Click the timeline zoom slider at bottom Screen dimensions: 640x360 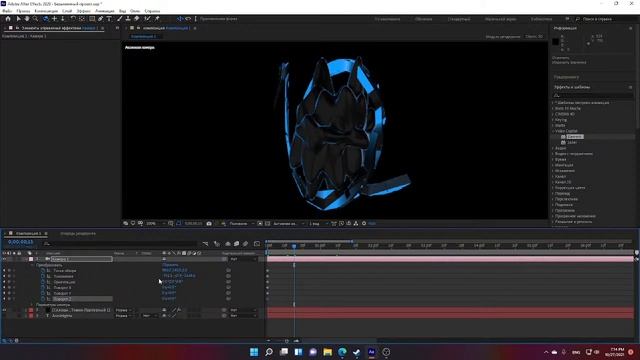(x=287, y=341)
